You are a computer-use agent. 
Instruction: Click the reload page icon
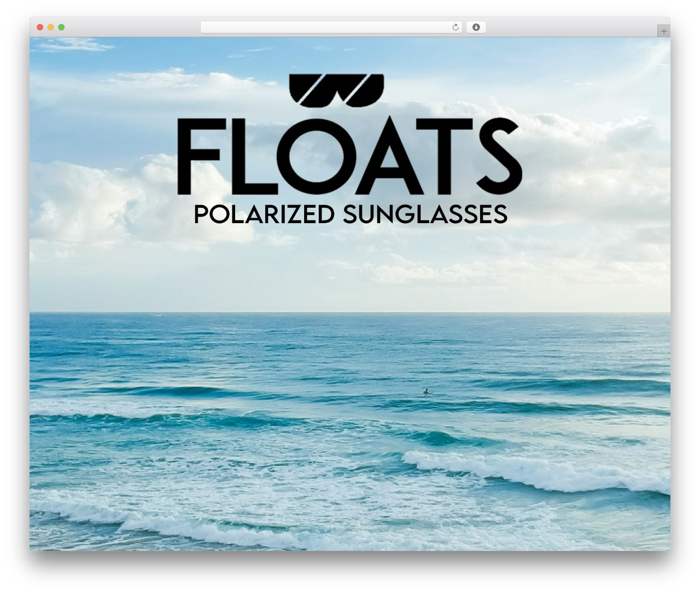(x=455, y=27)
